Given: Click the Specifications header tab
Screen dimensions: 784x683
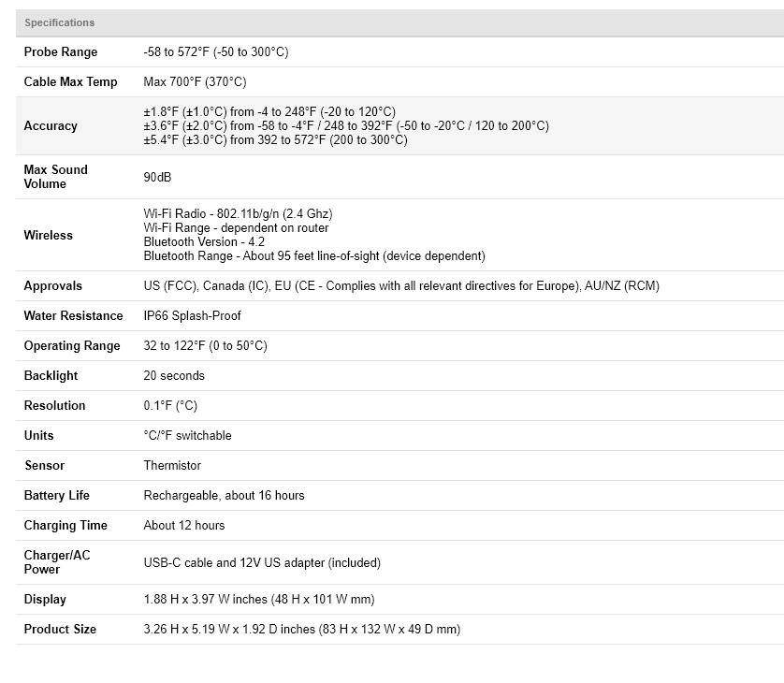Looking at the screenshot, I should tap(59, 22).
